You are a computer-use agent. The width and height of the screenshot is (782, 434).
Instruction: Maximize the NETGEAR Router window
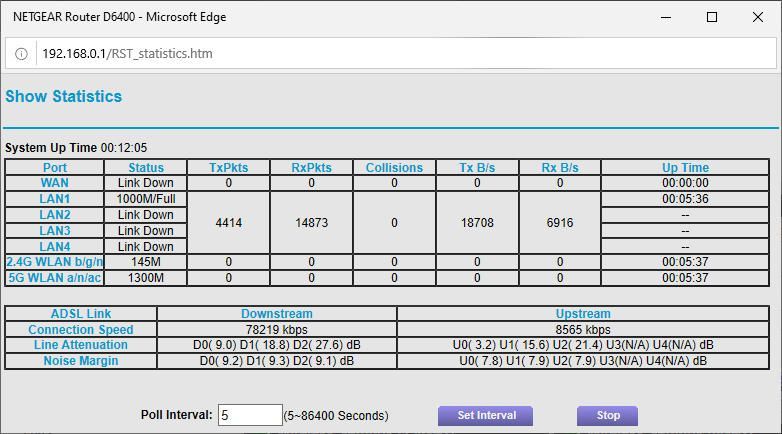tap(712, 17)
